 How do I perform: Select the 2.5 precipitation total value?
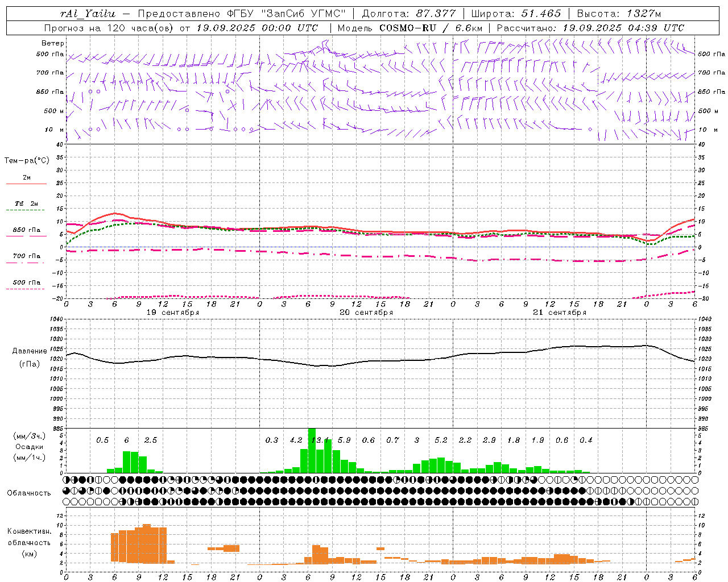[151, 440]
